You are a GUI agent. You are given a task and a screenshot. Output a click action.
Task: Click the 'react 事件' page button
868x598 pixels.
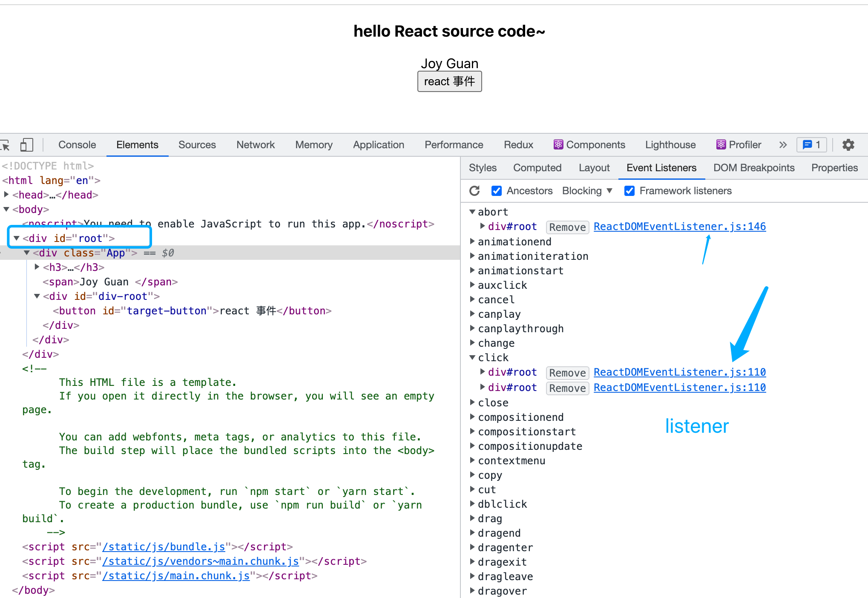(449, 81)
